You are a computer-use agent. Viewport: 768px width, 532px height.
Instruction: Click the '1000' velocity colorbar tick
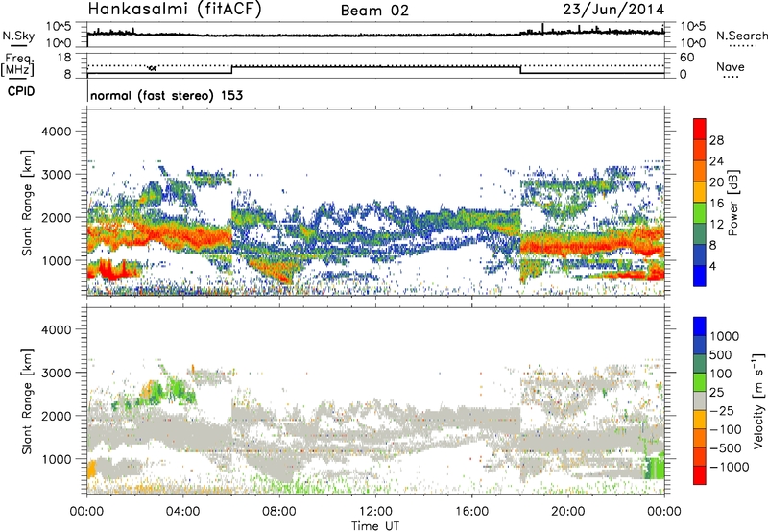[x=725, y=336]
